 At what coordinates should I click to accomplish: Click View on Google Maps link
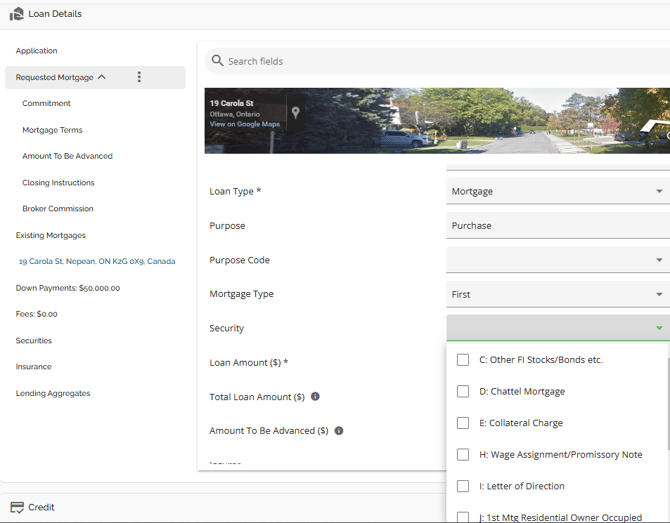pos(244,124)
